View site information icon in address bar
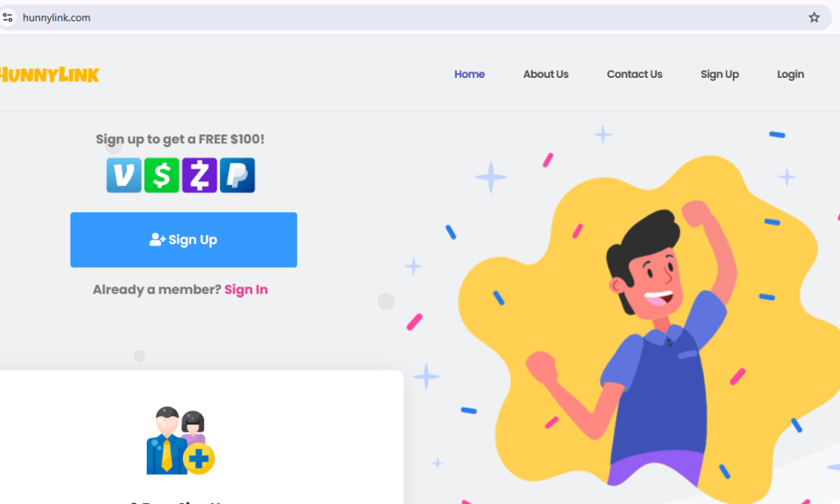 (x=7, y=18)
